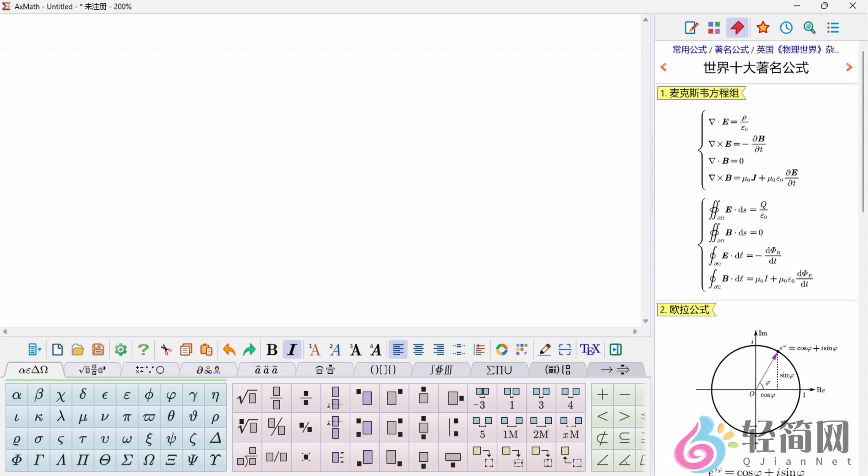
Task: Expand the color palette grid dropdown
Action: (522, 349)
